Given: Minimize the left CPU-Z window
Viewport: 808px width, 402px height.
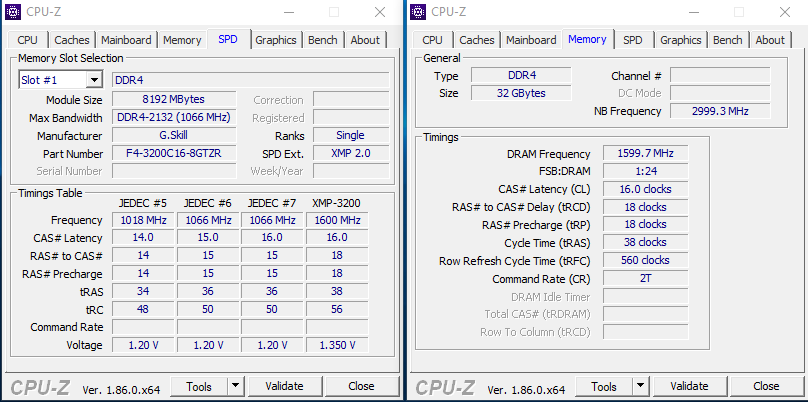Looking at the screenshot, I should click(x=289, y=12).
